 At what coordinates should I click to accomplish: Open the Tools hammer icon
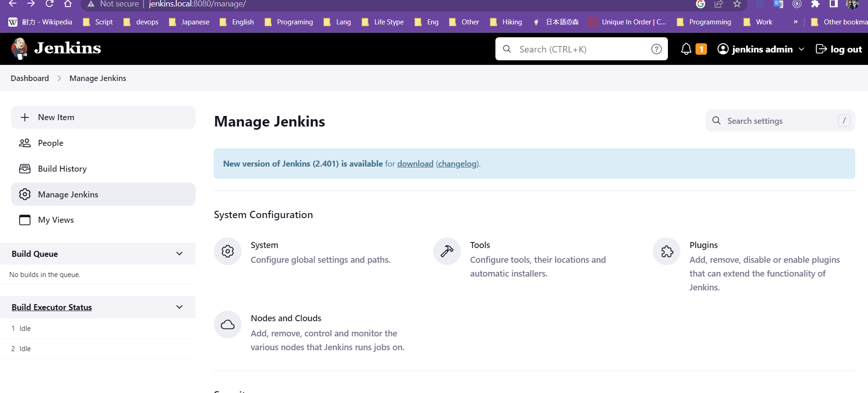pyautogui.click(x=447, y=251)
